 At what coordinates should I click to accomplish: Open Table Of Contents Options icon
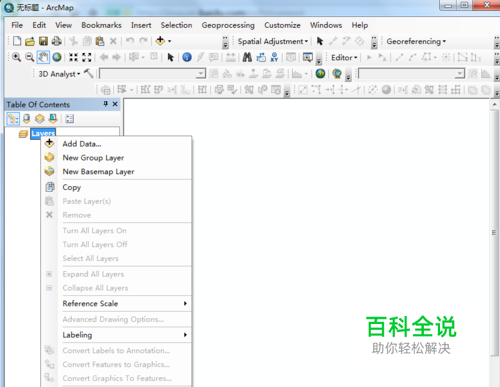[x=70, y=118]
